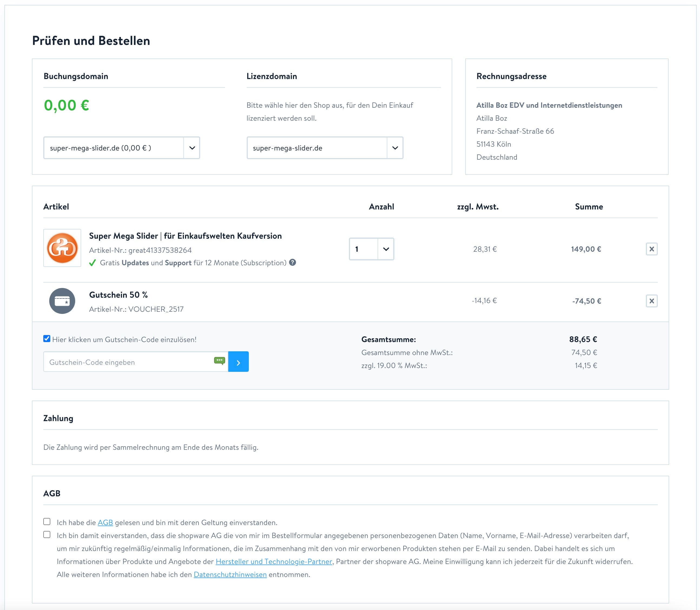Click the Super Mega Slider product thumbnail
The image size is (700, 610).
pyautogui.click(x=62, y=248)
